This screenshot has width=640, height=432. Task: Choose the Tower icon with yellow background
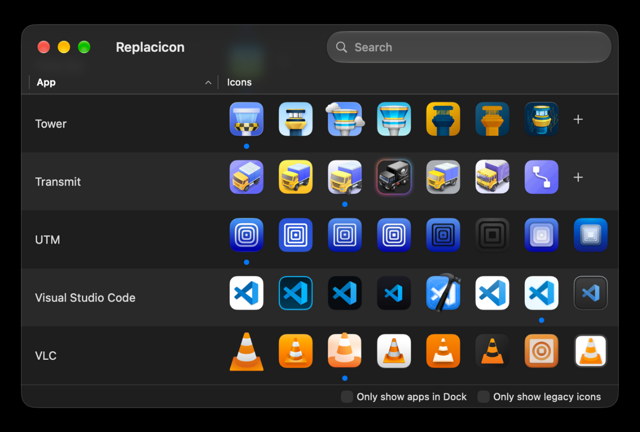click(443, 119)
